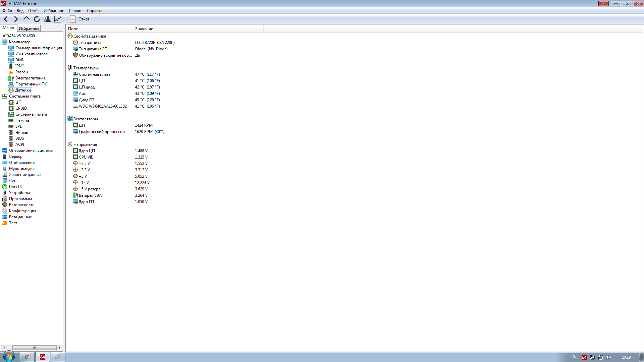The image size is (644, 362).
Task: Expand the Хранение данных node
Action: [25, 175]
